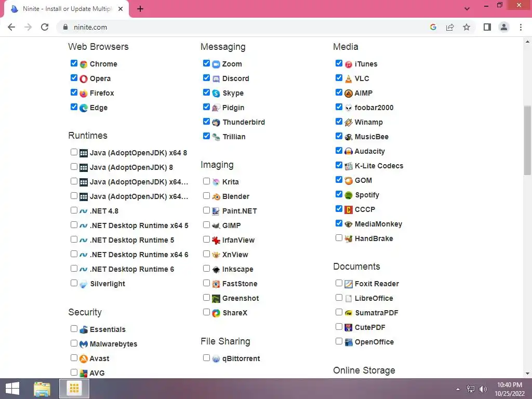Click the Greenshot label
Viewport: 532px width, 399px height.
pos(241,298)
